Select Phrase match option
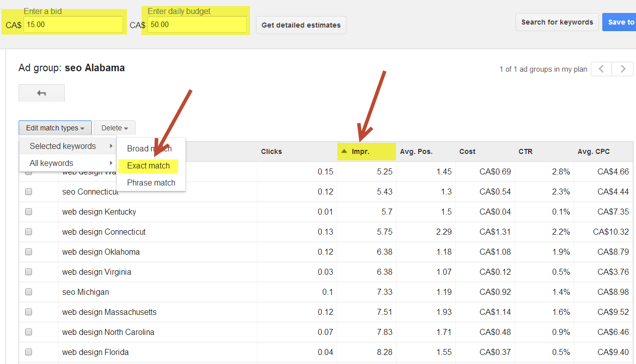636x364 pixels. pyautogui.click(x=151, y=183)
